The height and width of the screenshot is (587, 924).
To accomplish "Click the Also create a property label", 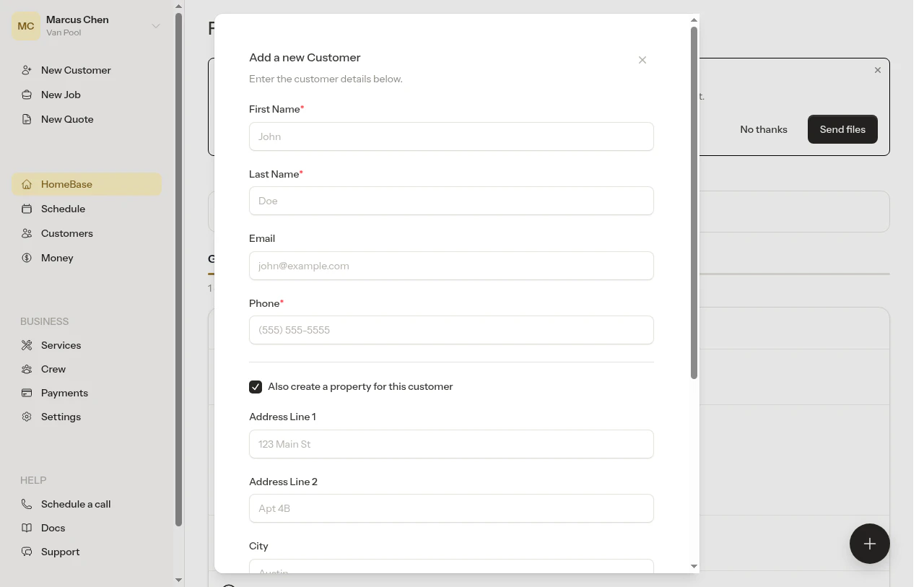I will pyautogui.click(x=360, y=386).
